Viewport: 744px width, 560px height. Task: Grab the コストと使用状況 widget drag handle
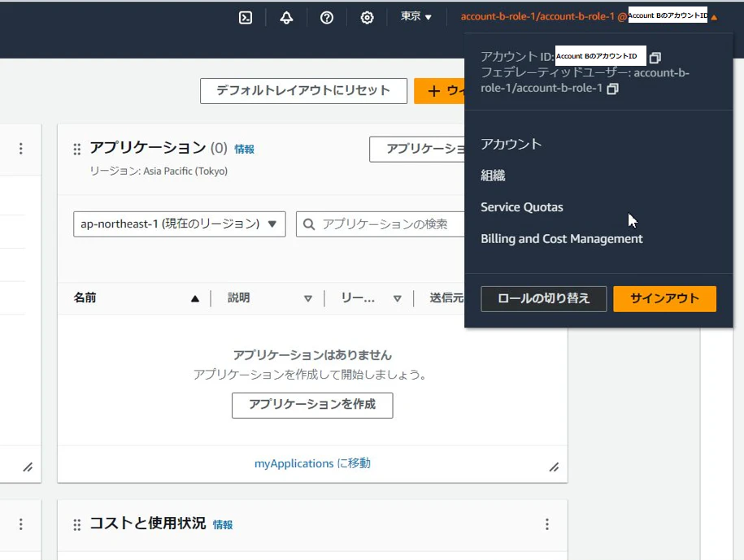(x=77, y=525)
